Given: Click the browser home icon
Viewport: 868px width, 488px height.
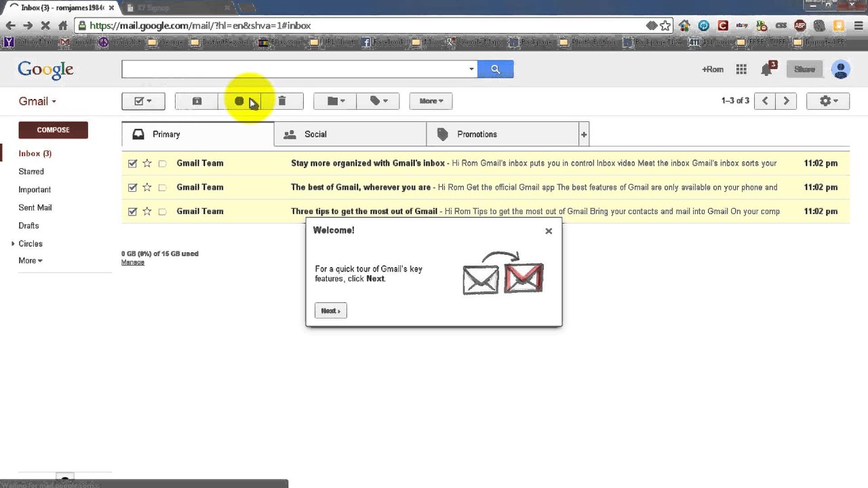Looking at the screenshot, I should [63, 26].
